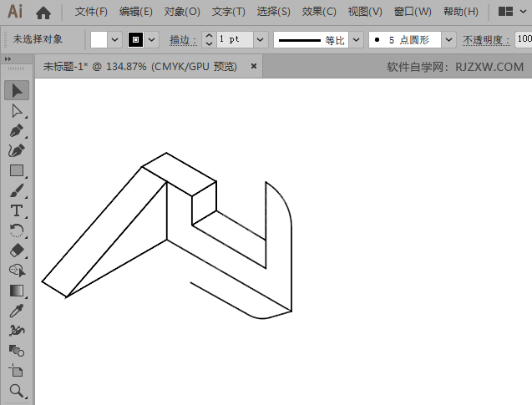Choose the Type tool
The width and height of the screenshot is (532, 405).
point(17,210)
